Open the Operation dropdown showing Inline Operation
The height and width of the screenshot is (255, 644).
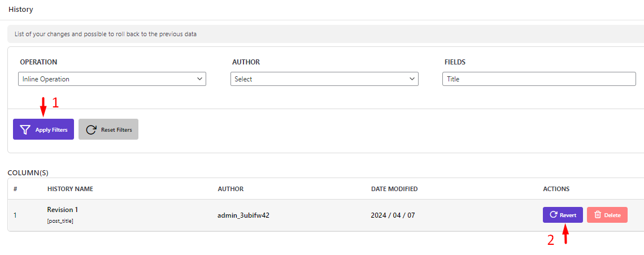(112, 79)
